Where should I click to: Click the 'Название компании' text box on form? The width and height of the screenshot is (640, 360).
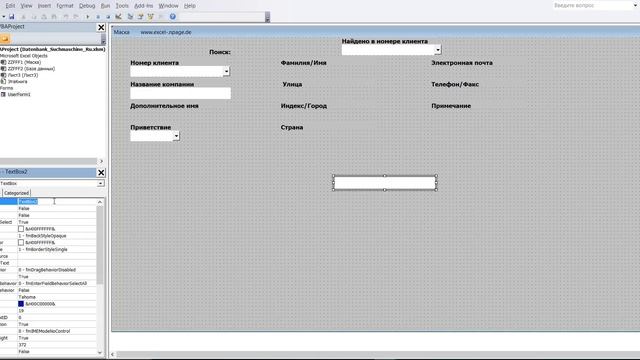pos(180,93)
